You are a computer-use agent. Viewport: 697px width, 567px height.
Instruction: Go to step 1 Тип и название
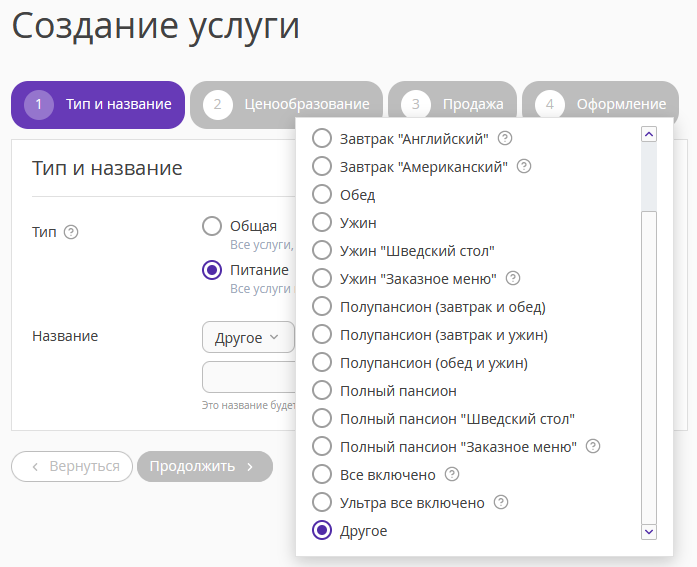pos(98,105)
